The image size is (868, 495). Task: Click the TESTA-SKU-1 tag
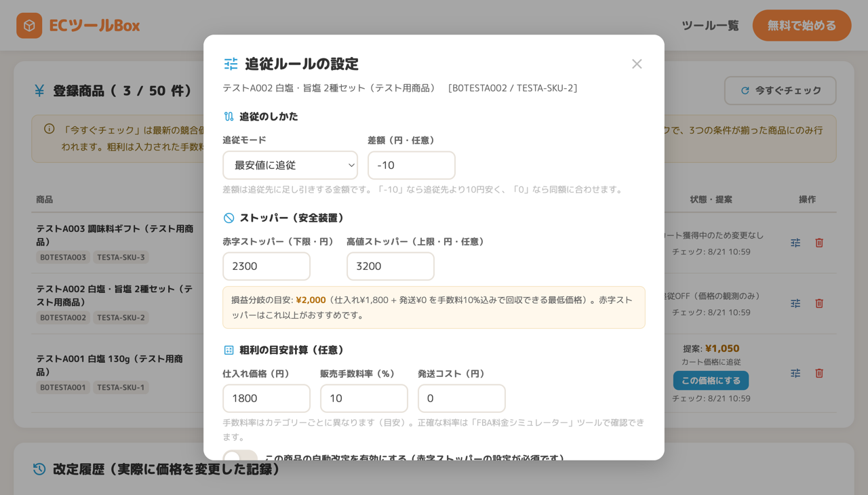121,388
